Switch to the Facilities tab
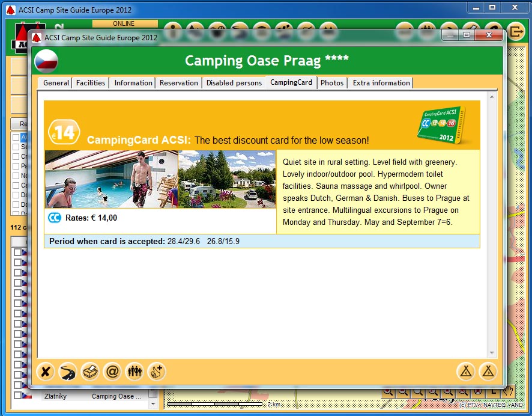 click(x=91, y=83)
